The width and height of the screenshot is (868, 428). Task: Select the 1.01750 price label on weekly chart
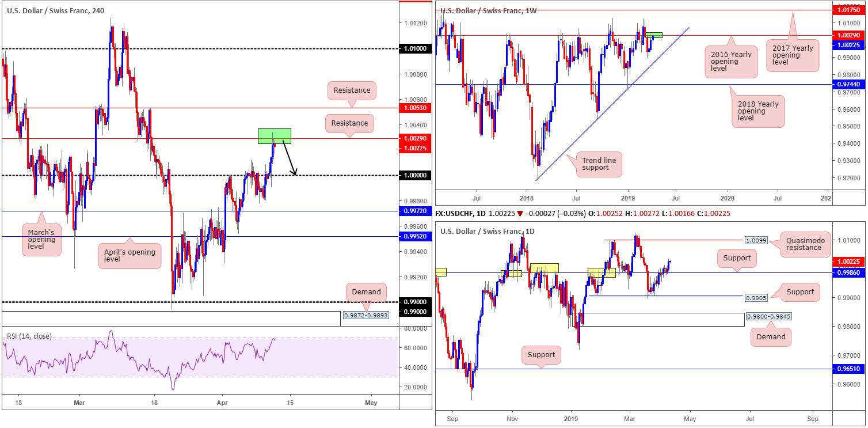849,10
